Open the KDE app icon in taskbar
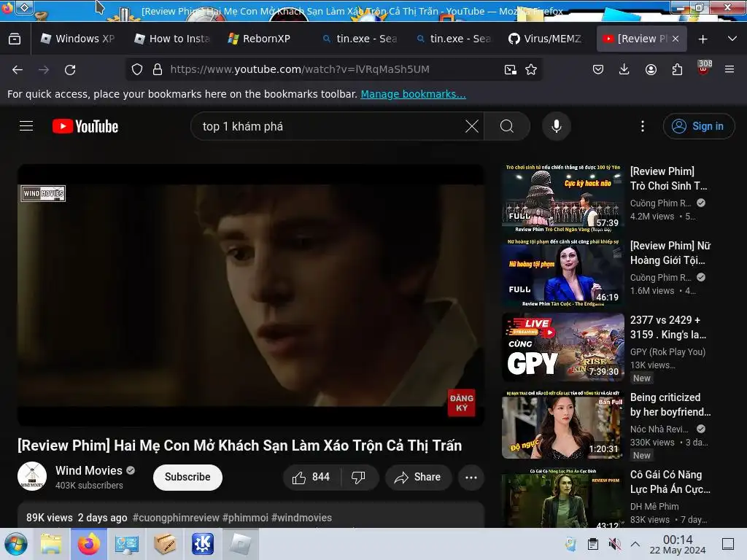Viewport: 747px width, 560px height. point(203,544)
